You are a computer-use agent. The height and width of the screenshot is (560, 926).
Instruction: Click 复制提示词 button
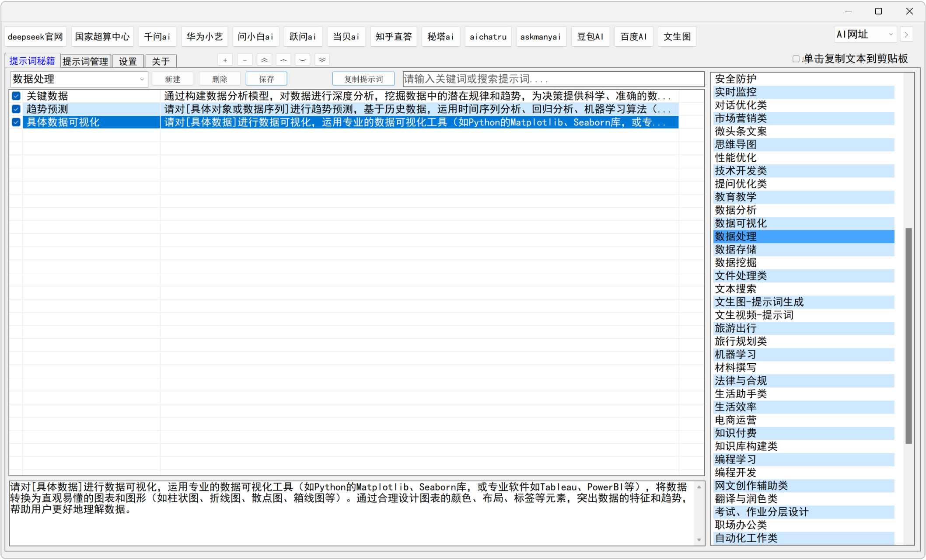(363, 79)
